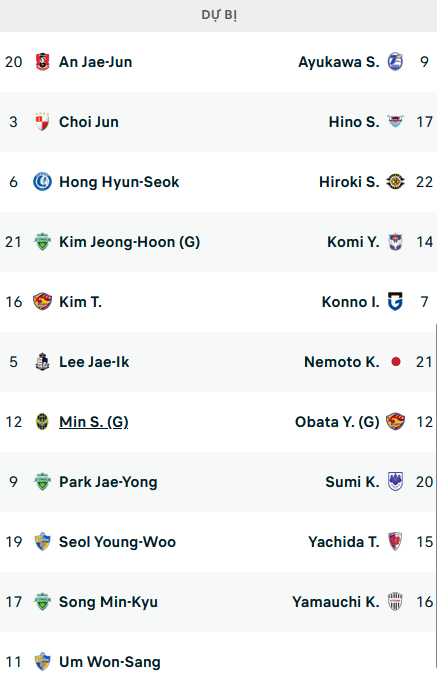Click the club crest next to Hiroki S.
The height and width of the screenshot is (680, 437).
pyautogui.click(x=395, y=182)
